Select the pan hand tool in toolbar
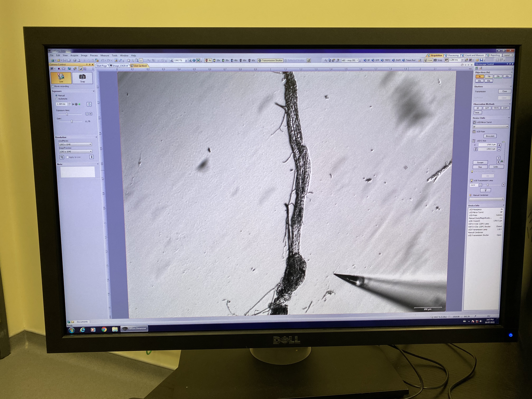The width and height of the screenshot is (532, 399). point(128,60)
